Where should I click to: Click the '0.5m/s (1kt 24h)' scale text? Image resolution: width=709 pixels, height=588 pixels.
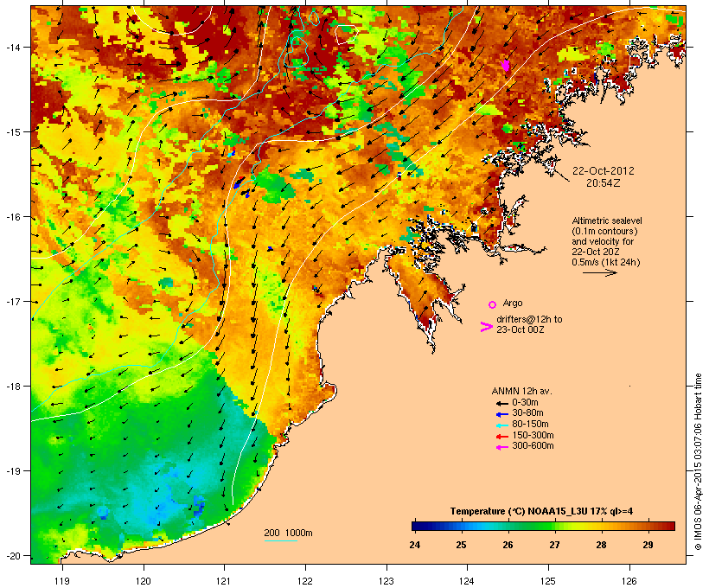606,262
